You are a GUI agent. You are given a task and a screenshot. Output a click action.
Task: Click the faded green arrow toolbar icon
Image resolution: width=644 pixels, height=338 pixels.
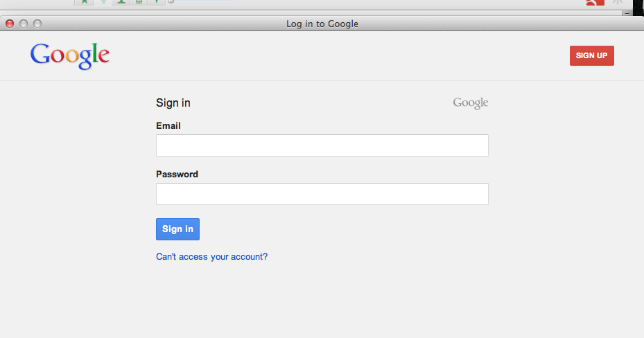point(103,2)
